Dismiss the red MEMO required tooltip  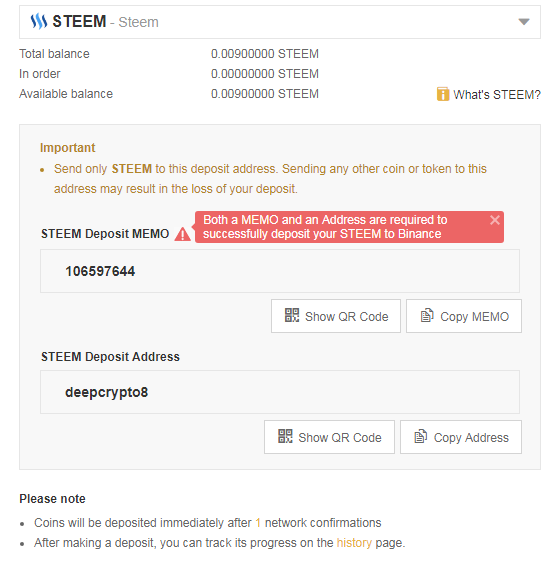(495, 220)
